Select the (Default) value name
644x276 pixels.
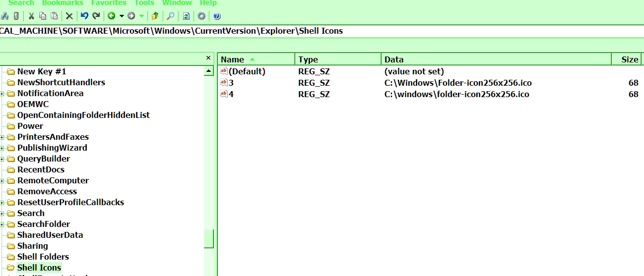247,71
